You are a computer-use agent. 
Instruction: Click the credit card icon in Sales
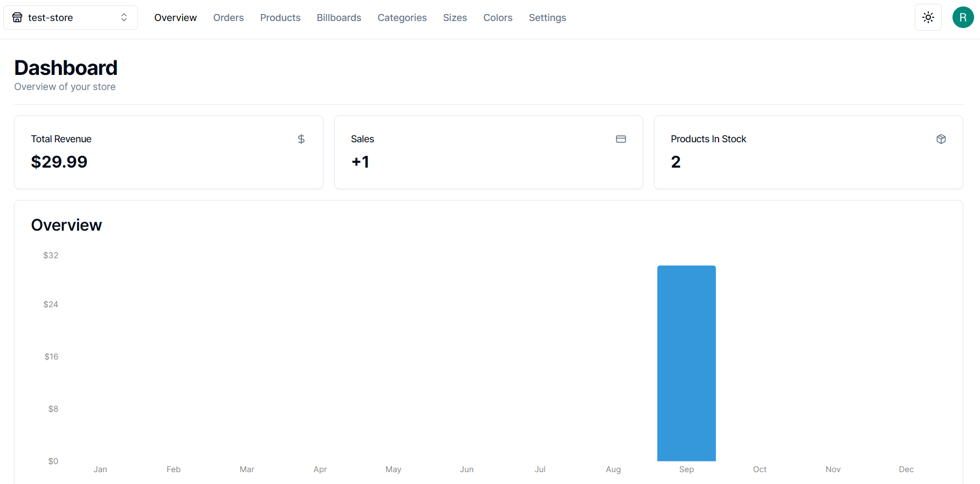pos(620,139)
